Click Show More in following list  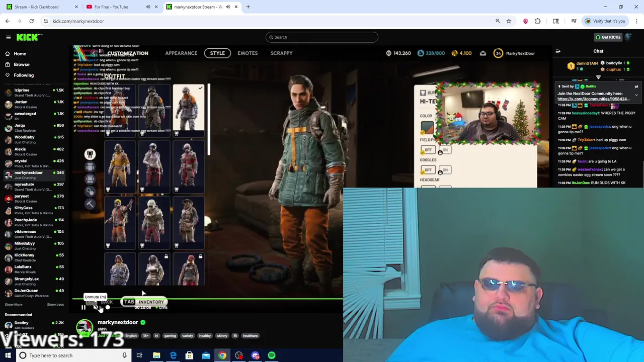coord(14,305)
